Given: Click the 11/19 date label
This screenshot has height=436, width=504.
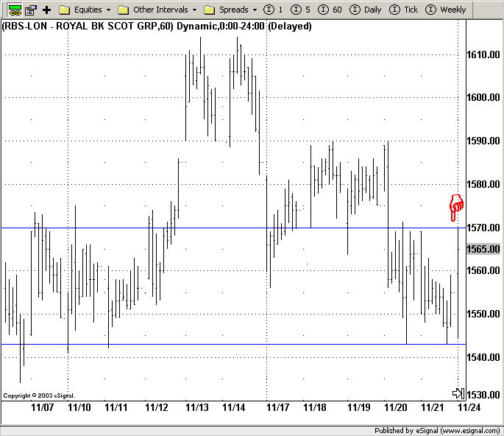Looking at the screenshot, I should pyautogui.click(x=359, y=408).
